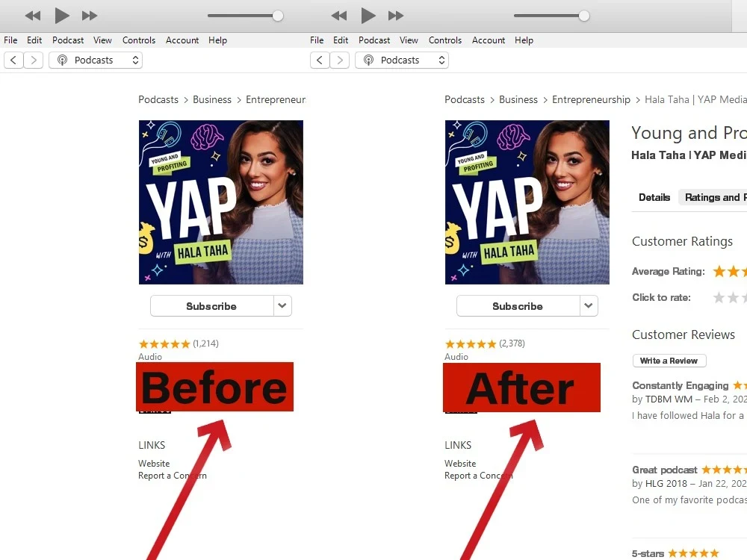Click rewind button in left iTunes window

click(33, 16)
